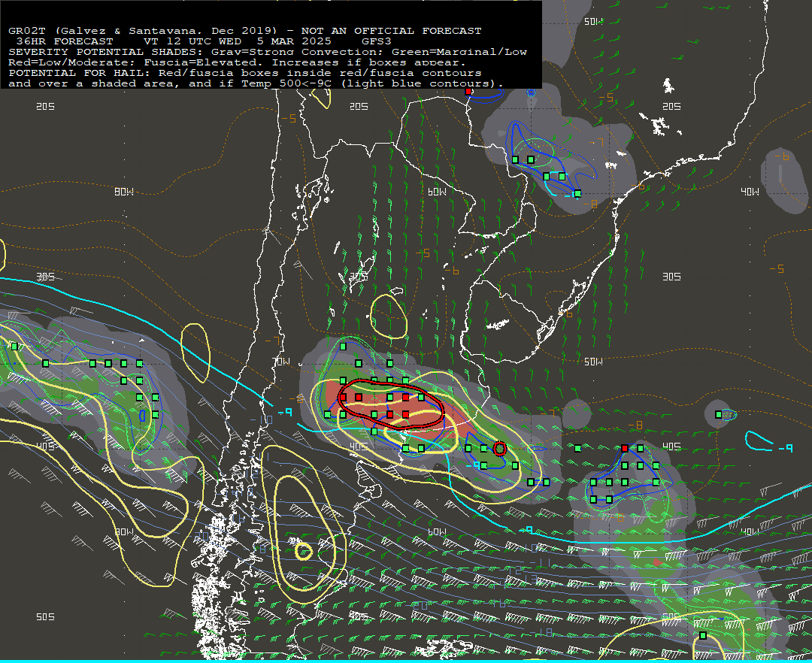Screen dimensions: 812x663
Task: Click the lone red box in the Atlantic cluster
Action: point(625,448)
